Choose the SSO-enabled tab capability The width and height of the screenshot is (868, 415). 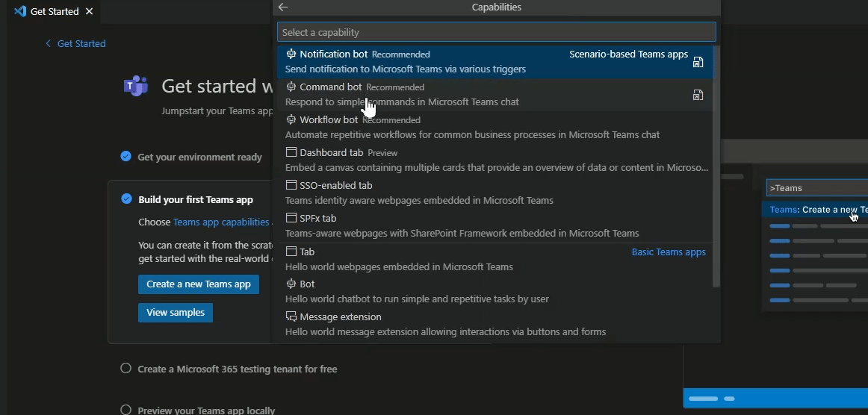pos(496,193)
